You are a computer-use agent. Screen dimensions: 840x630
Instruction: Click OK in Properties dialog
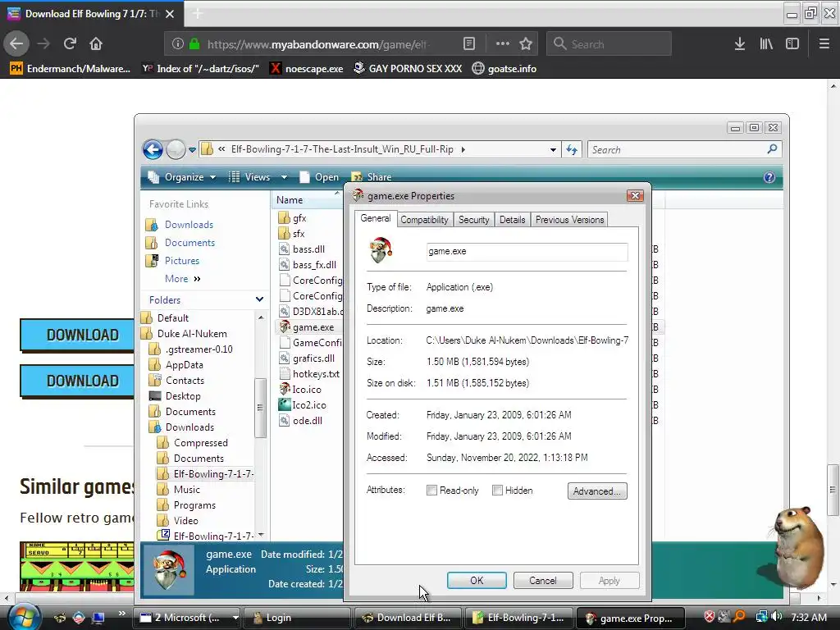(x=477, y=580)
